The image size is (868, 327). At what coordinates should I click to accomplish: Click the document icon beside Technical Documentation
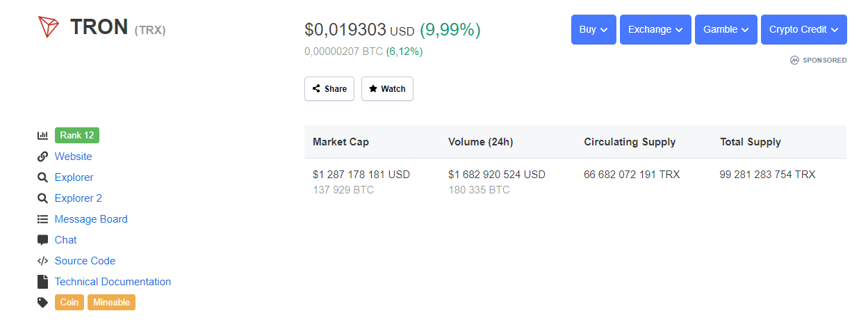point(42,282)
